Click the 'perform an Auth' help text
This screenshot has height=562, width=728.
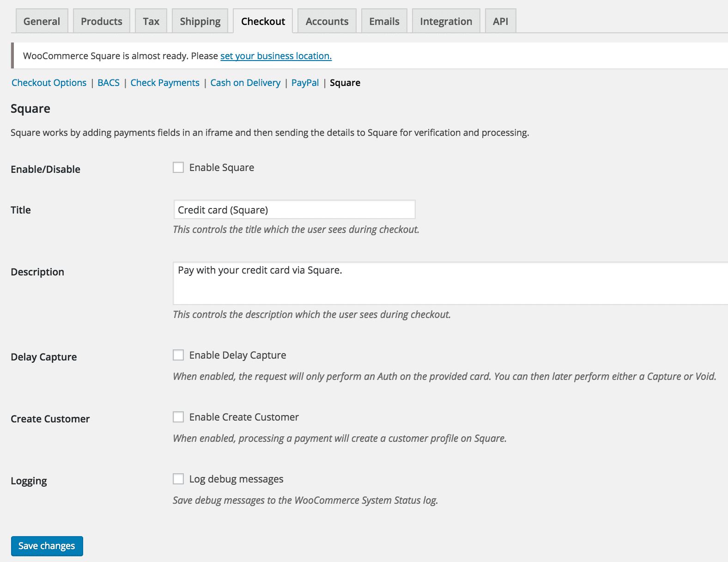coord(444,377)
